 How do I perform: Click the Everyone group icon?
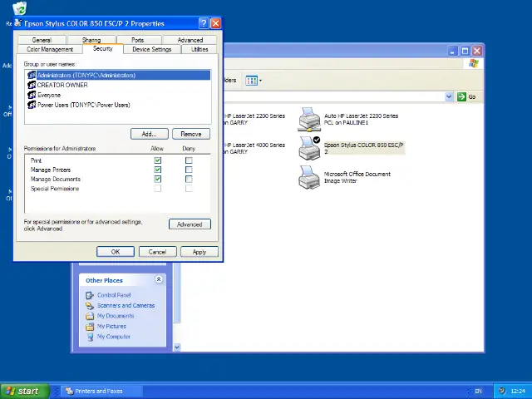pos(32,95)
